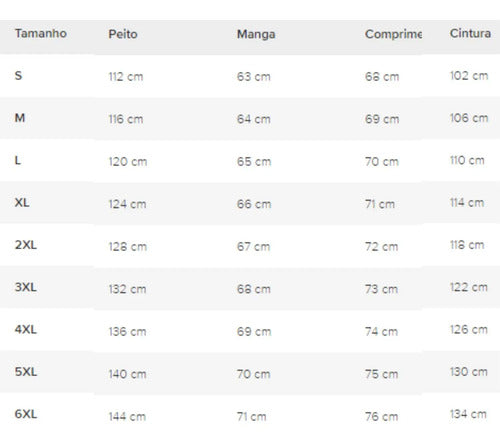This screenshot has height=442, width=500.
Task: Select the 6XL size row label
Action: pyautogui.click(x=26, y=414)
